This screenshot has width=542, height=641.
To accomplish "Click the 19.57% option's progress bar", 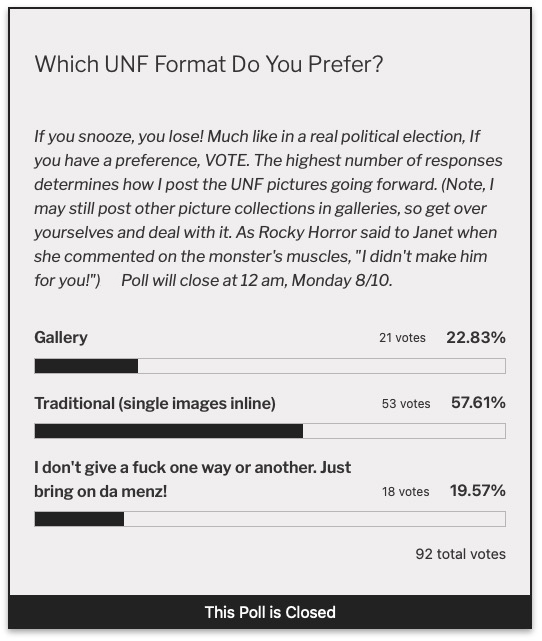I will click(x=270, y=519).
